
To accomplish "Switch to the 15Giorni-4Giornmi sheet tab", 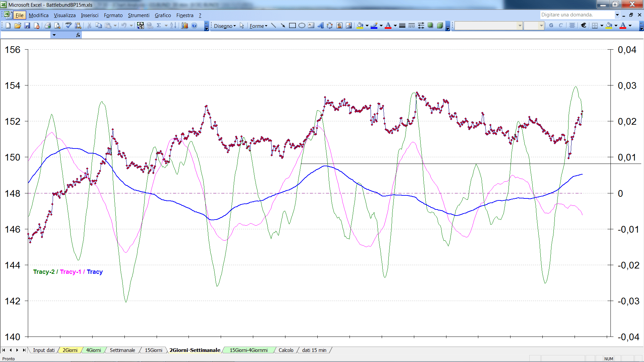I will 249,350.
